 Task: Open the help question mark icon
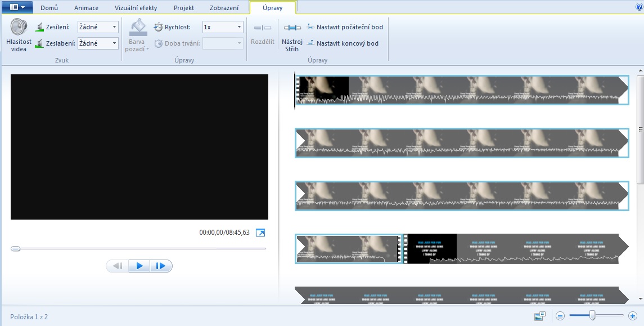tap(639, 7)
